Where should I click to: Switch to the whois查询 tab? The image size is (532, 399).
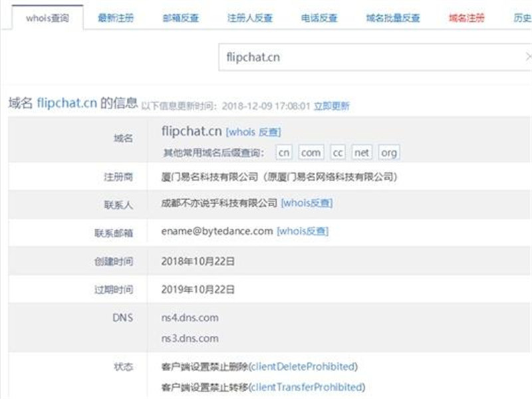47,18
